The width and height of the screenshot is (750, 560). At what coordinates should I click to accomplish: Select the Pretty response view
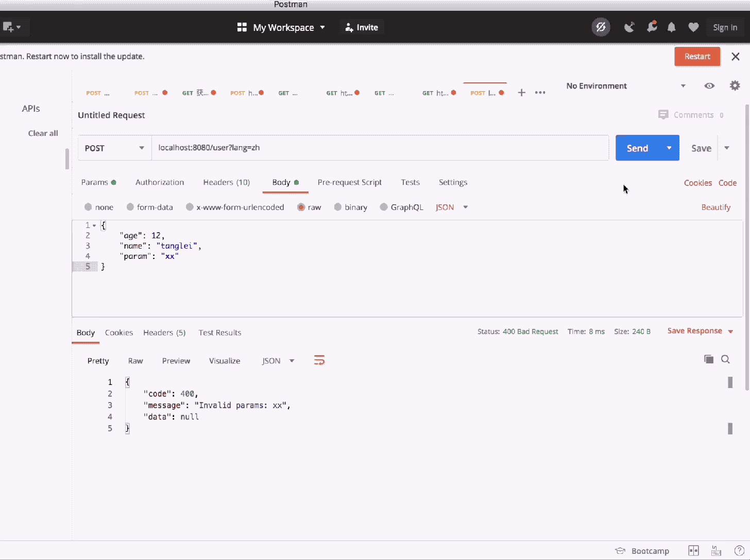click(x=98, y=361)
